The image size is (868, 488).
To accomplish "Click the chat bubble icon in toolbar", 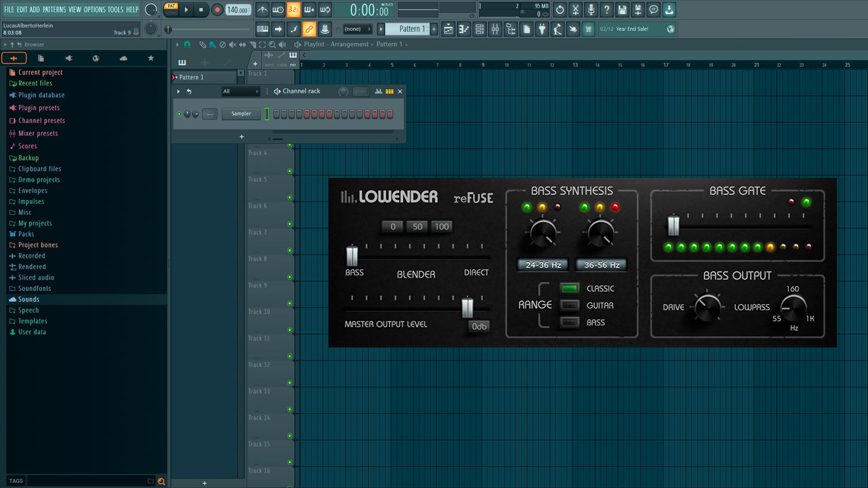I will 653,10.
